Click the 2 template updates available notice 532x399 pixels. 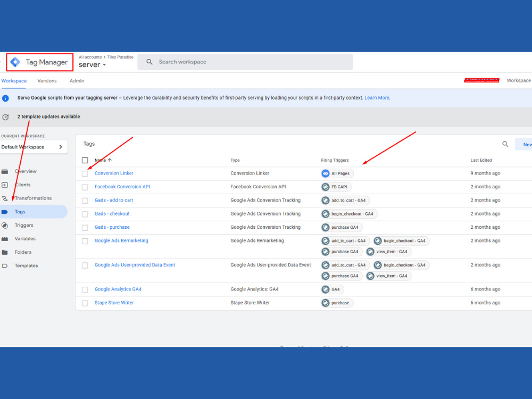48,117
